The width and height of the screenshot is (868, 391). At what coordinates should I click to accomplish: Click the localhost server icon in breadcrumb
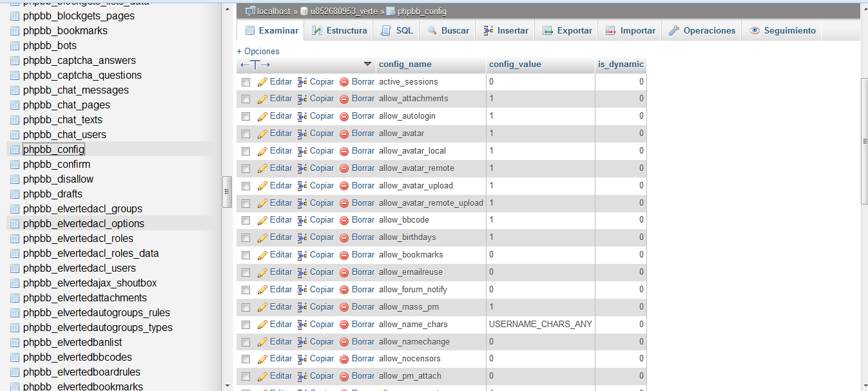[250, 11]
